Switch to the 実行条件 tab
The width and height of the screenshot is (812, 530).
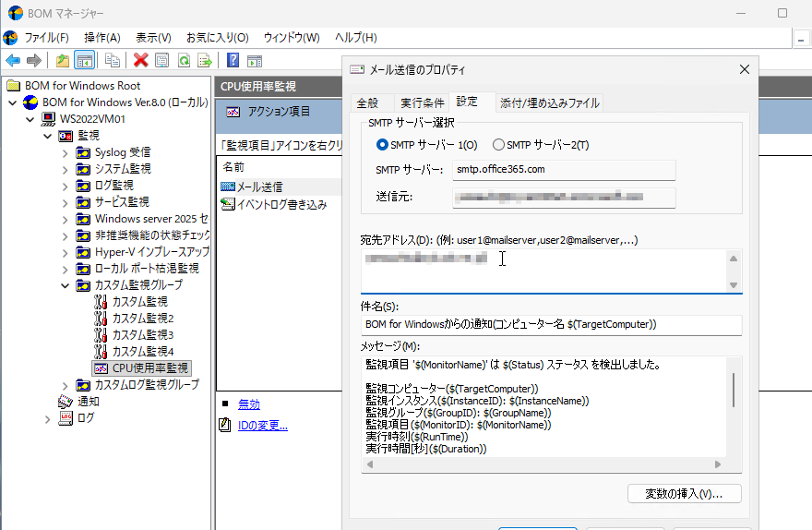pyautogui.click(x=422, y=102)
